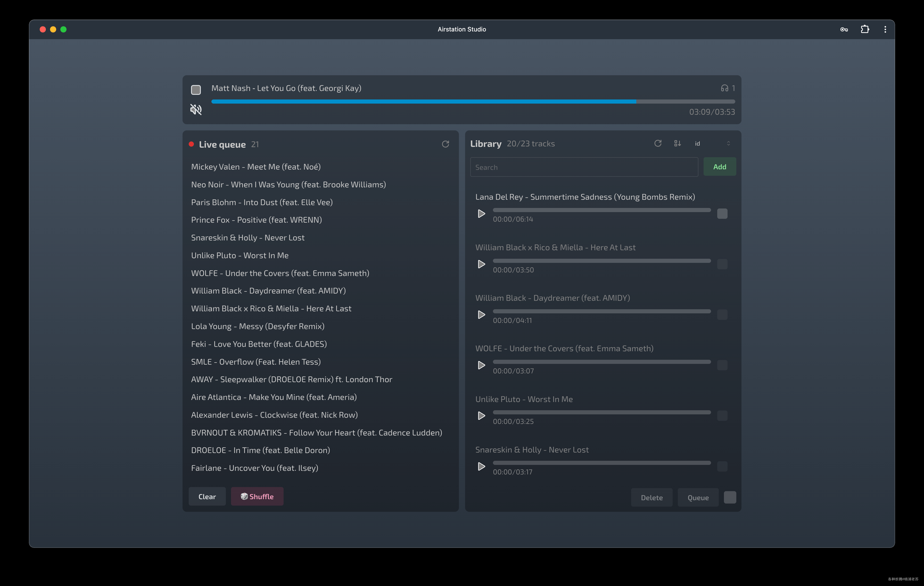This screenshot has width=924, height=586.
Task: Tick the William Black Daydreamer track checkbox
Action: point(722,315)
